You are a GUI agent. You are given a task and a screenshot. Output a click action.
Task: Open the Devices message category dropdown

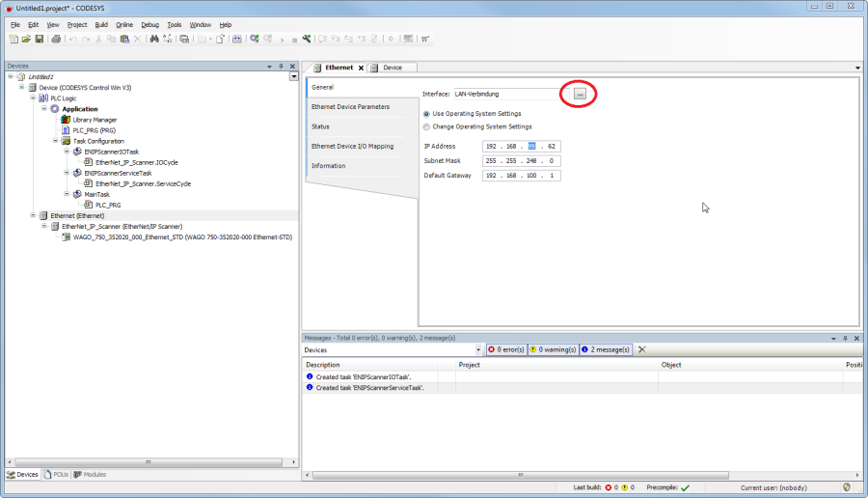click(x=477, y=349)
